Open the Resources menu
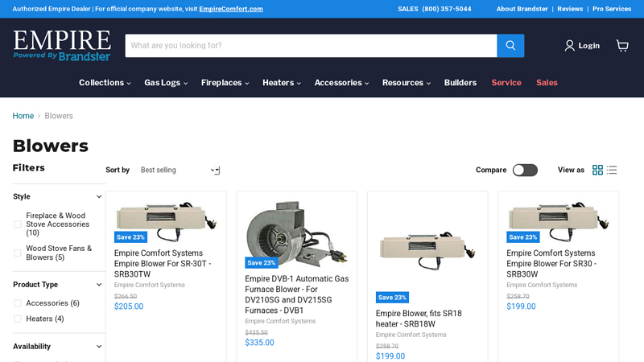The width and height of the screenshot is (644, 362). tap(407, 83)
